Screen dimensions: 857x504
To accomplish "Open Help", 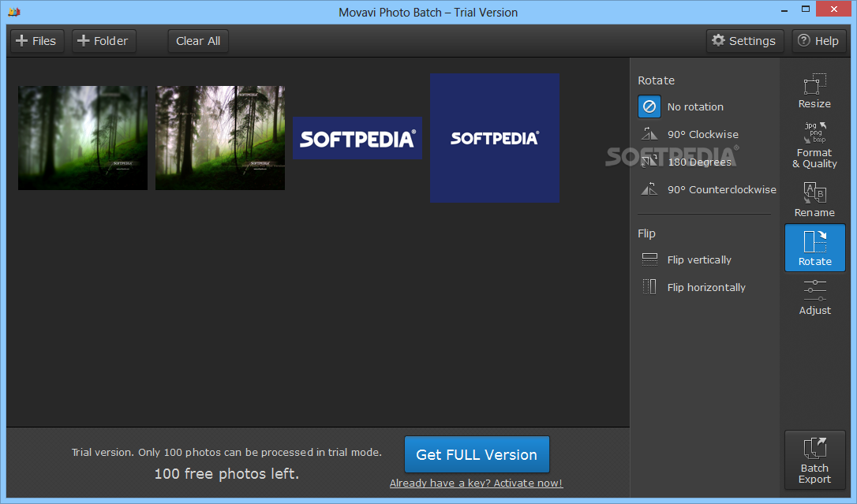I will [x=818, y=41].
